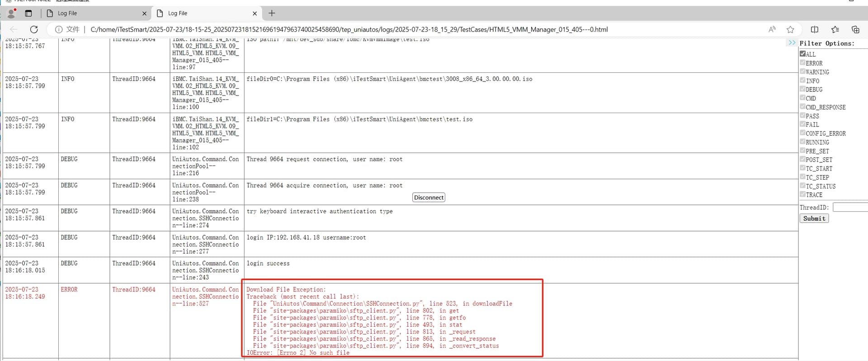This screenshot has height=361, width=868.
Task: Click the browser profile avatar icon
Action: tap(12, 14)
